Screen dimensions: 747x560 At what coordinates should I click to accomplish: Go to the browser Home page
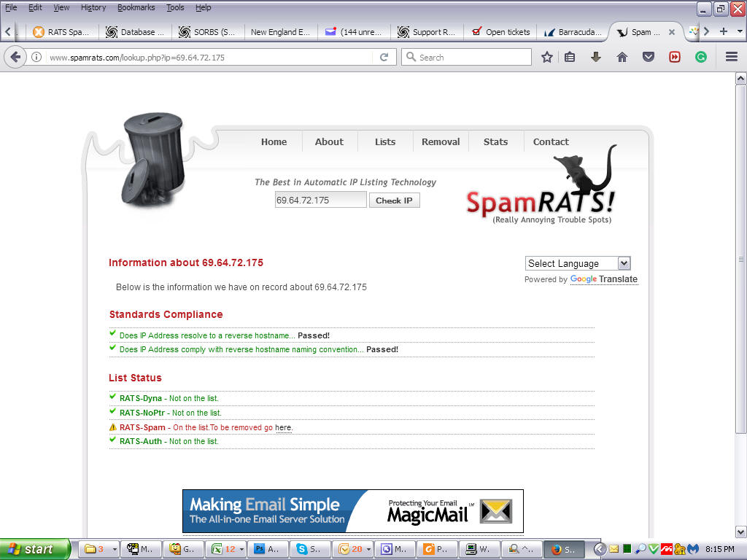click(x=622, y=57)
